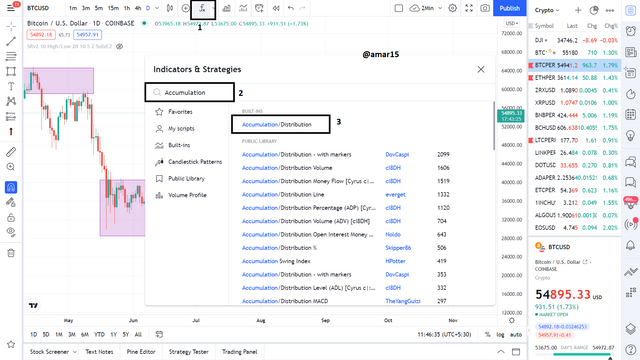Enter fullscreen mode

[x=469, y=8]
